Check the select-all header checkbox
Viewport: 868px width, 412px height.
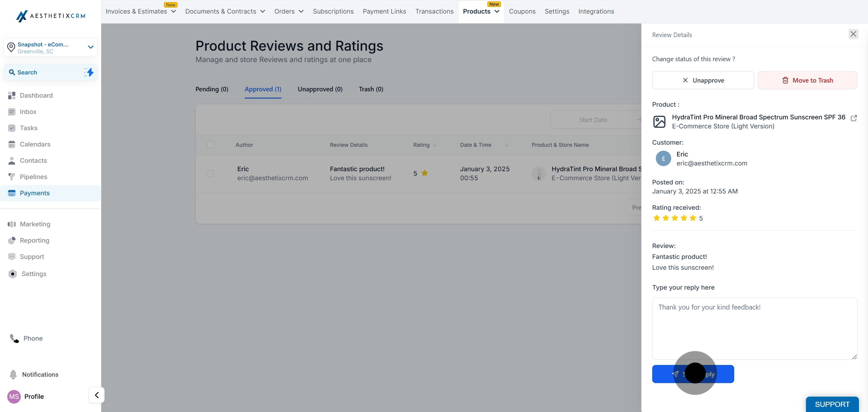[x=210, y=145]
